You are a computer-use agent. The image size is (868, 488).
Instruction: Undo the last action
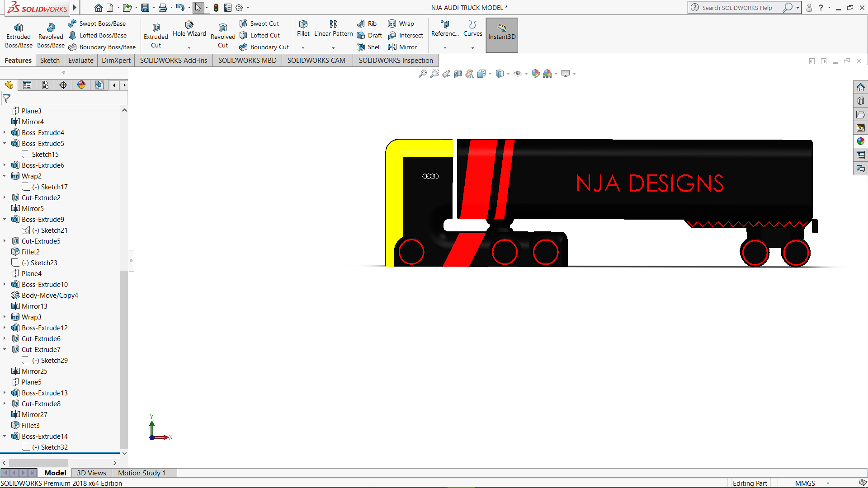coord(180,8)
